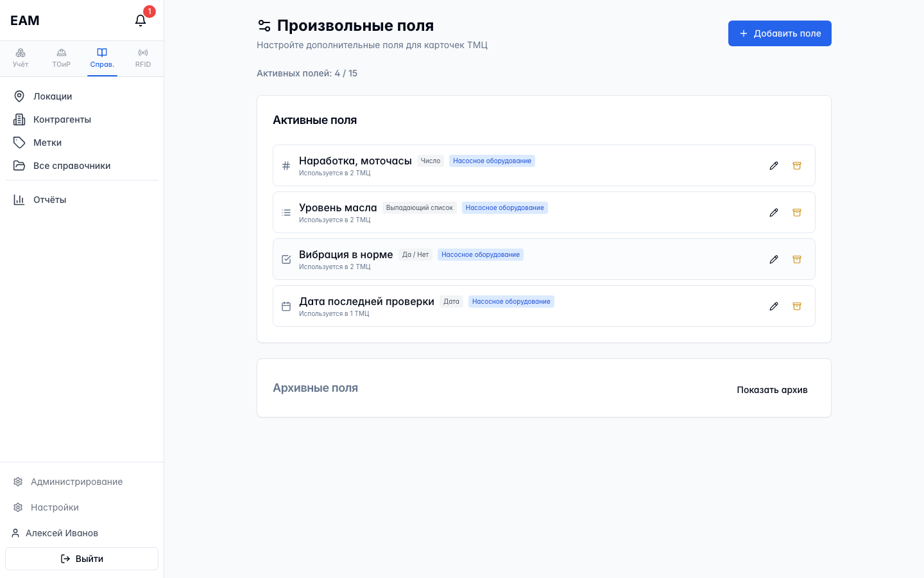Click the list icon of Уровень масла
This screenshot has height=578, width=924.
point(286,213)
